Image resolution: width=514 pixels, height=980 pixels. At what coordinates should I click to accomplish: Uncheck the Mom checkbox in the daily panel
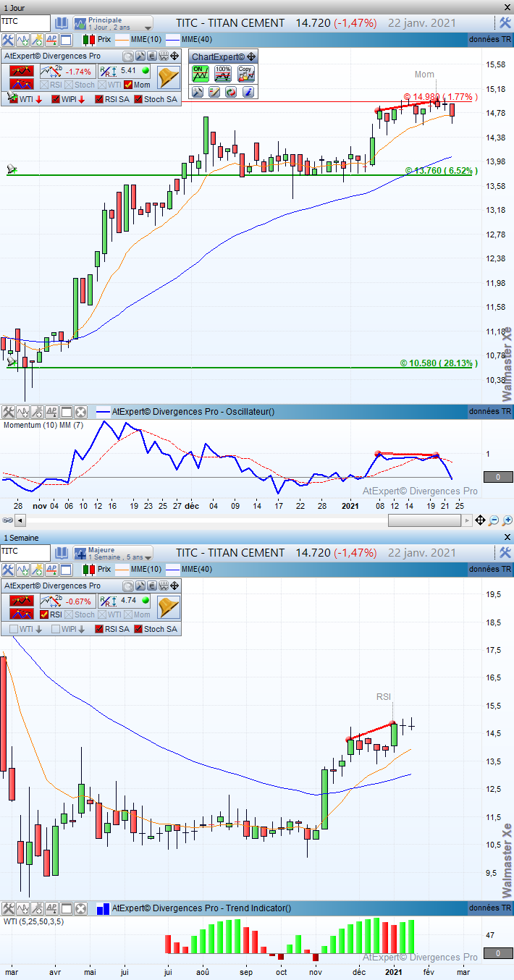(127, 85)
